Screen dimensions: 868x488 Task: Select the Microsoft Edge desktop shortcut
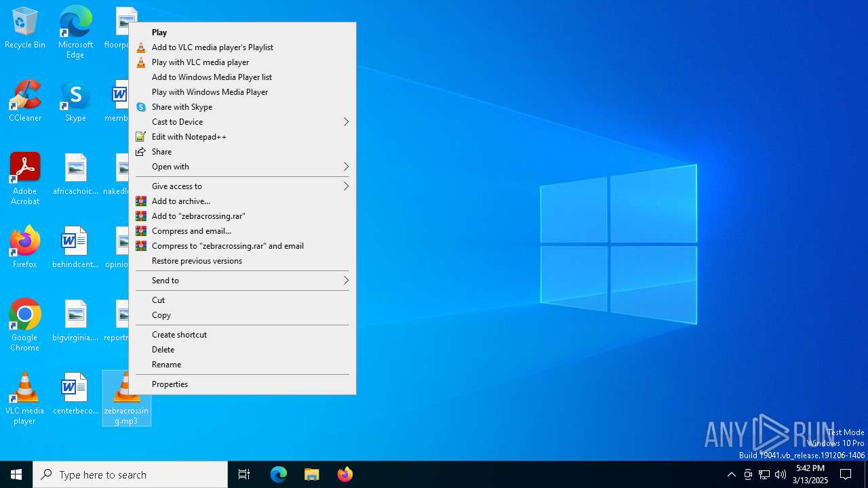click(75, 33)
